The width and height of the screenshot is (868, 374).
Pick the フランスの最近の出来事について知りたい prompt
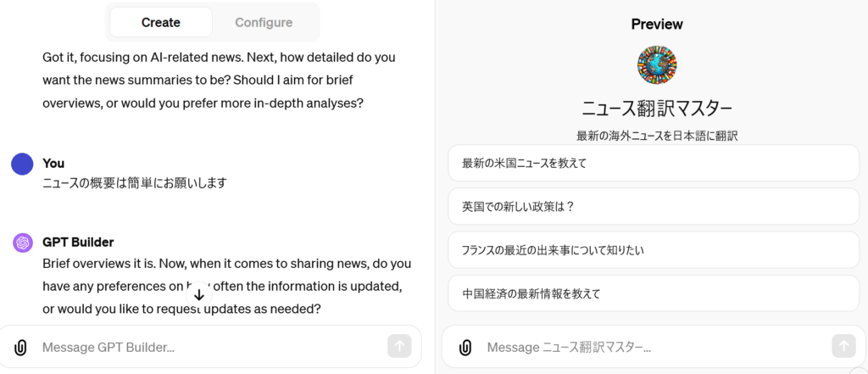coord(654,250)
